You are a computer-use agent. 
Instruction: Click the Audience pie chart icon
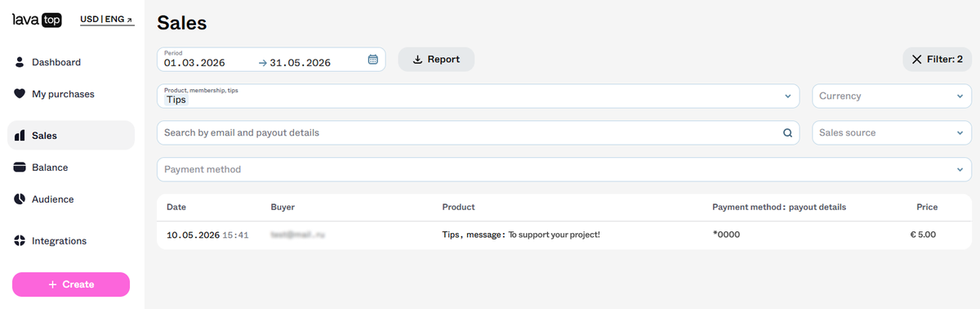[x=20, y=199]
